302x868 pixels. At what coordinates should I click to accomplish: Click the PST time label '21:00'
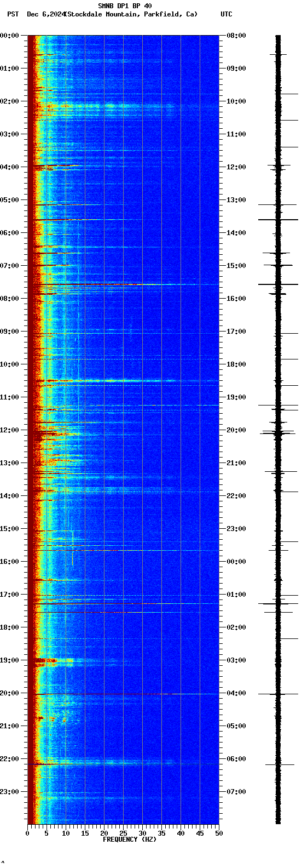[9, 726]
